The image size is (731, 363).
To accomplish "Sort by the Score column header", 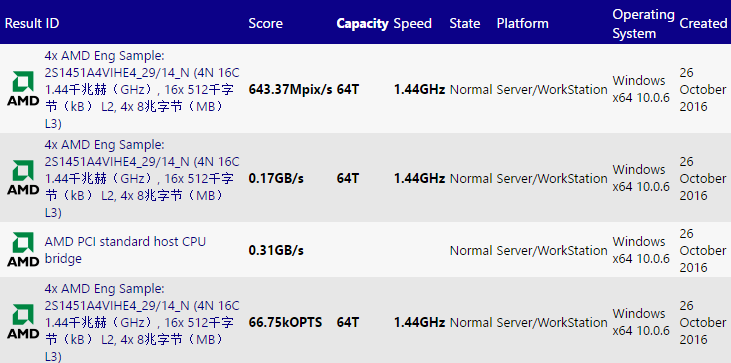I will pyautogui.click(x=265, y=23).
